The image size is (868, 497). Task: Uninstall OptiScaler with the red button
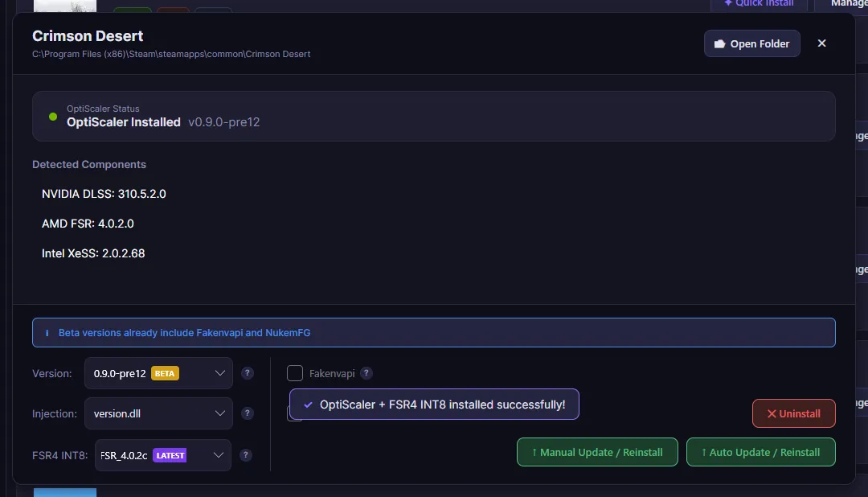(794, 413)
